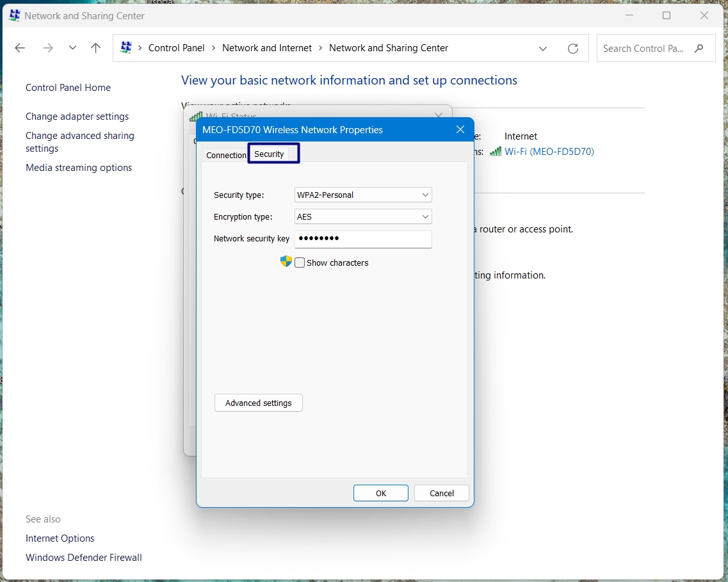Switch to the Security tab

pyautogui.click(x=269, y=154)
